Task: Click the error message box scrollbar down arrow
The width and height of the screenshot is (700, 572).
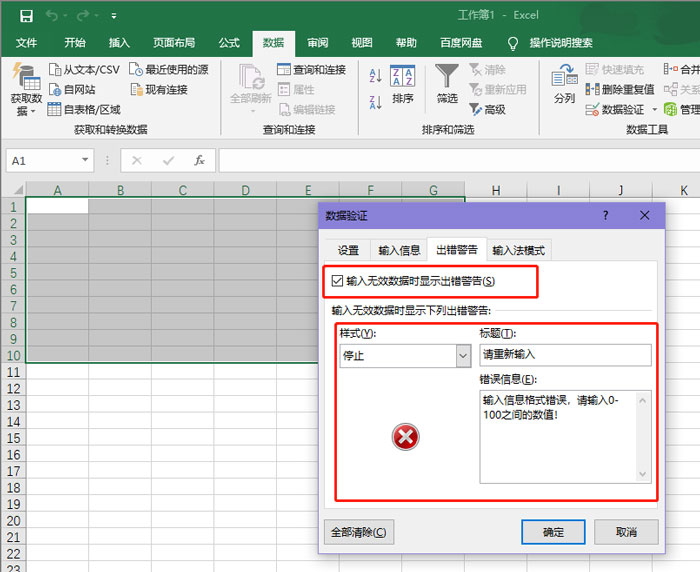Action: [644, 475]
